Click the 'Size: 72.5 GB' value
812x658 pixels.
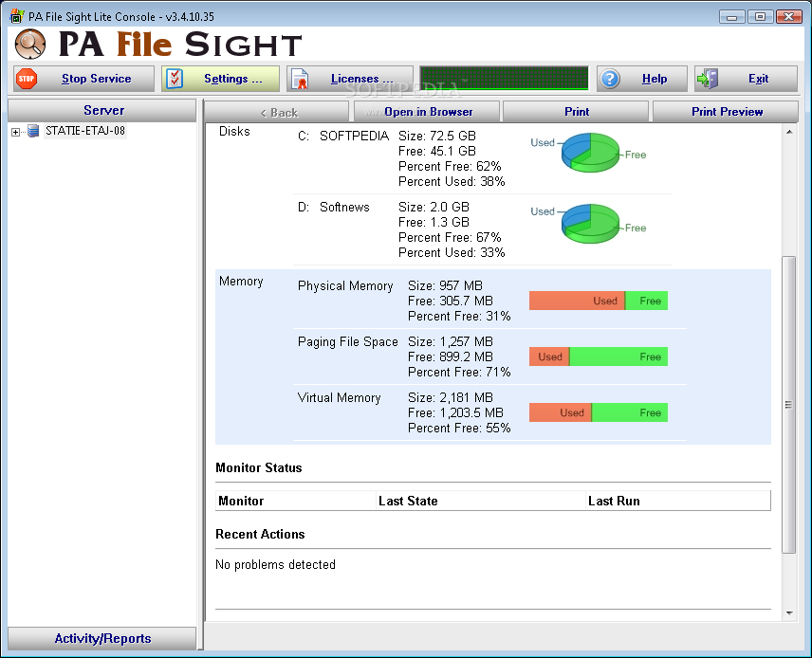click(x=437, y=136)
